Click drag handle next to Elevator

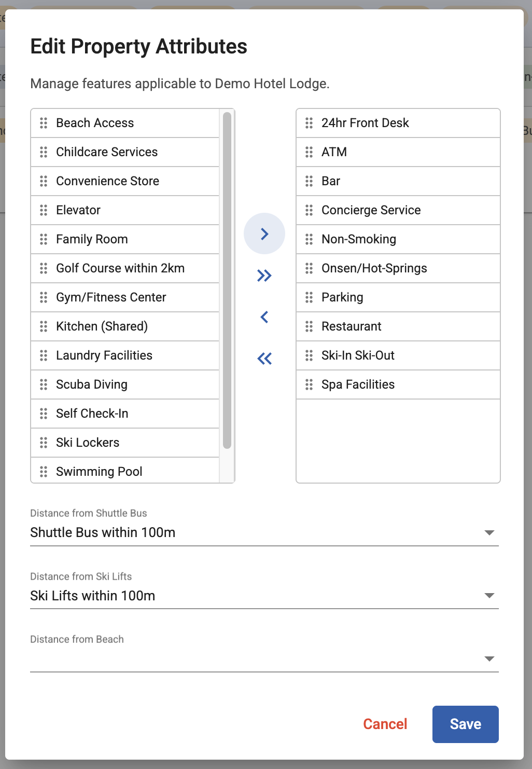pos(44,210)
